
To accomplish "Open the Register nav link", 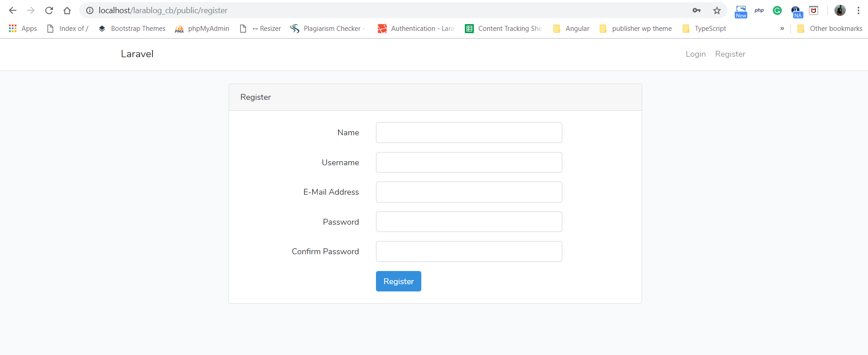I will tap(730, 54).
